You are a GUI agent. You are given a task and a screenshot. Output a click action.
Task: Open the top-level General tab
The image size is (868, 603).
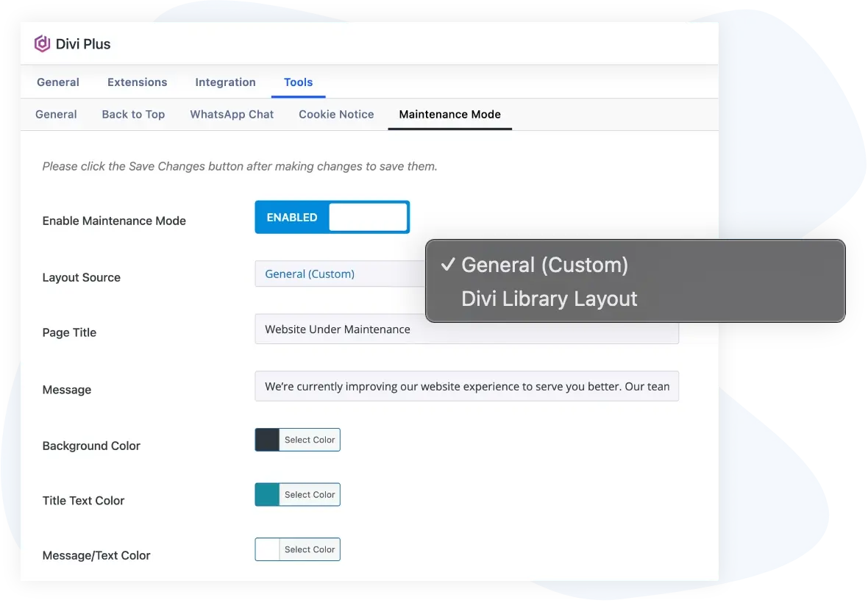click(x=58, y=82)
